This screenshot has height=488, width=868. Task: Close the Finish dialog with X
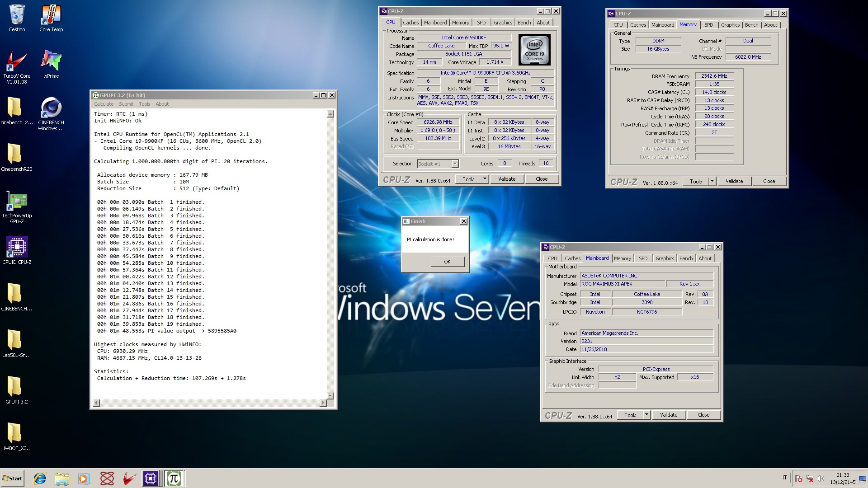point(463,221)
